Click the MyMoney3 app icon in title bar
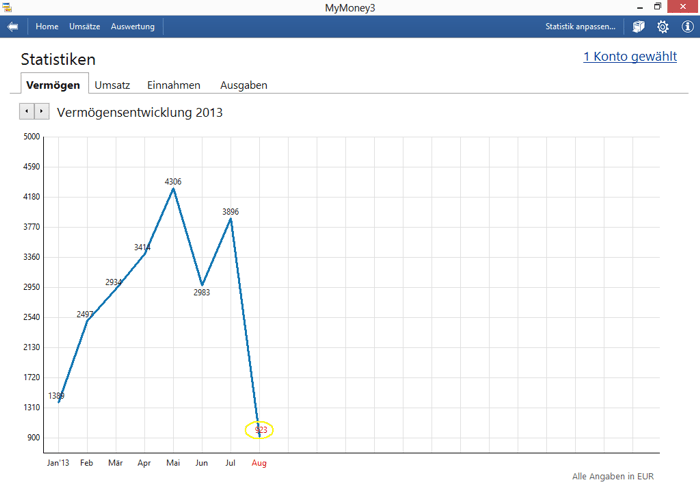 pyautogui.click(x=7, y=7)
